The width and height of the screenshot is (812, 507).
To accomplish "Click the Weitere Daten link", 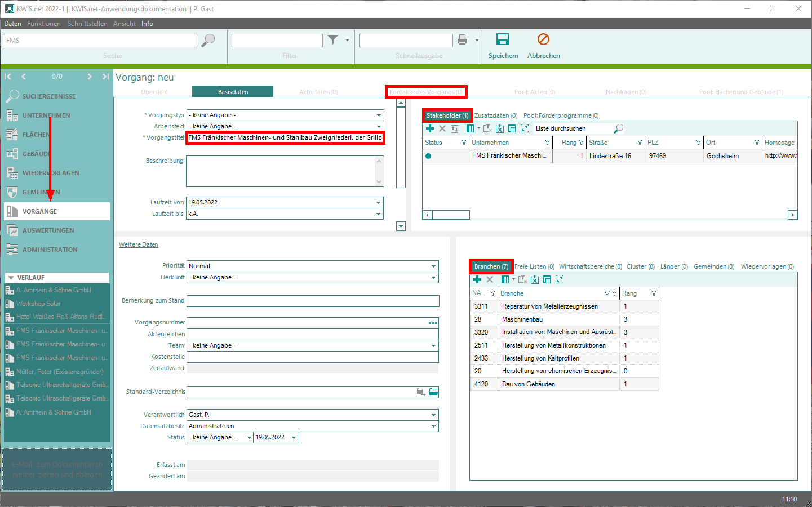I will coord(139,244).
